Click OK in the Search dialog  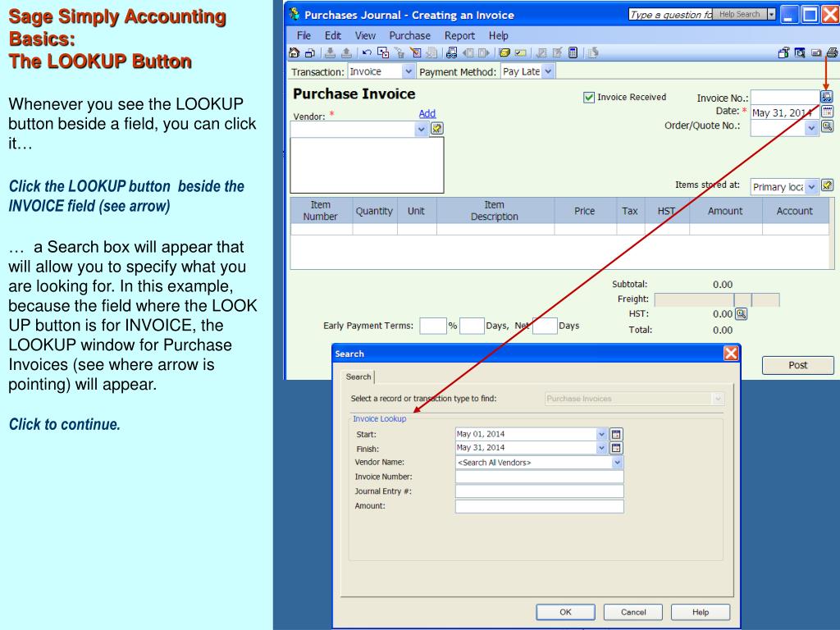tap(566, 612)
